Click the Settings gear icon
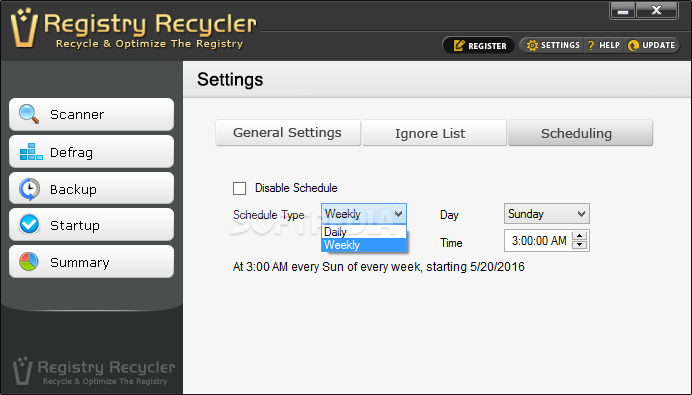Screen dimensions: 692x395 click(x=532, y=45)
